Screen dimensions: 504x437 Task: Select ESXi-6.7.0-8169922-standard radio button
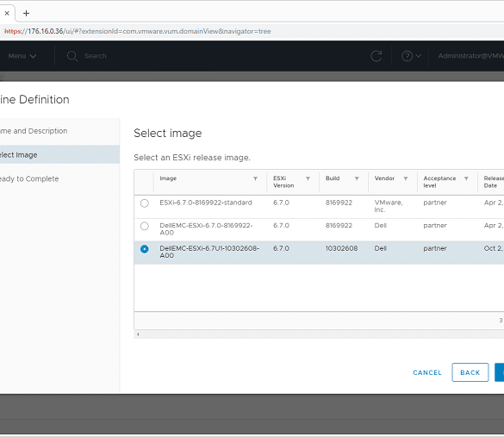click(145, 203)
